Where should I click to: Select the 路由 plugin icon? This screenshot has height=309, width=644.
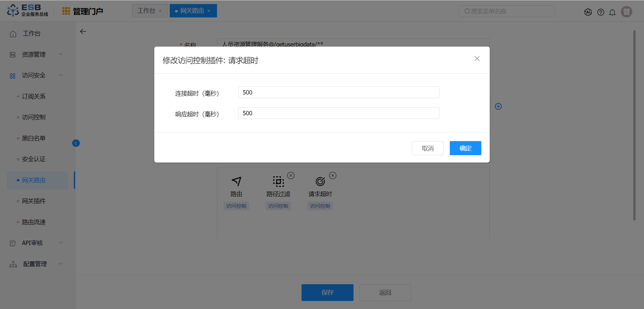(x=236, y=181)
